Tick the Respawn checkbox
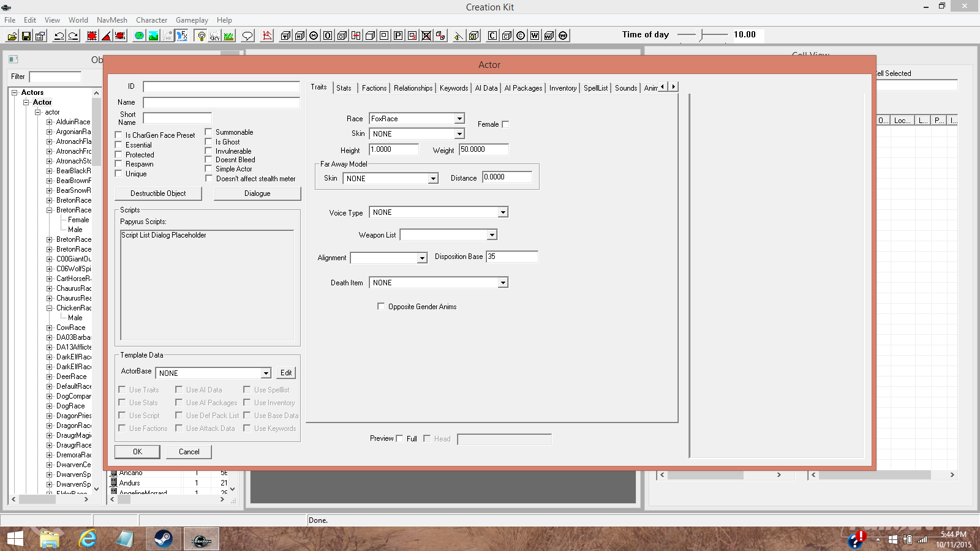This screenshot has width=980, height=551. click(x=119, y=164)
